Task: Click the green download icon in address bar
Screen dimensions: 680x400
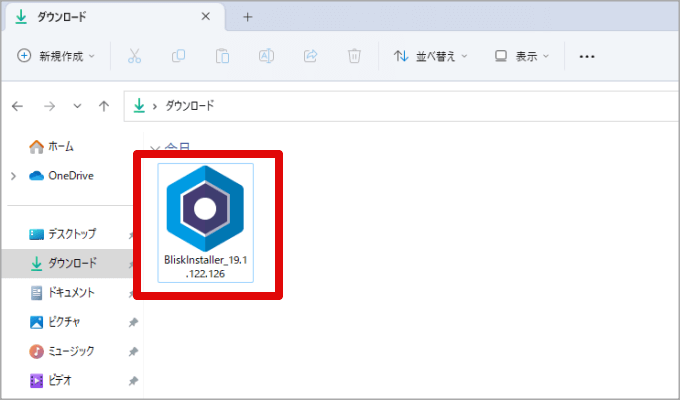Action: pyautogui.click(x=139, y=105)
